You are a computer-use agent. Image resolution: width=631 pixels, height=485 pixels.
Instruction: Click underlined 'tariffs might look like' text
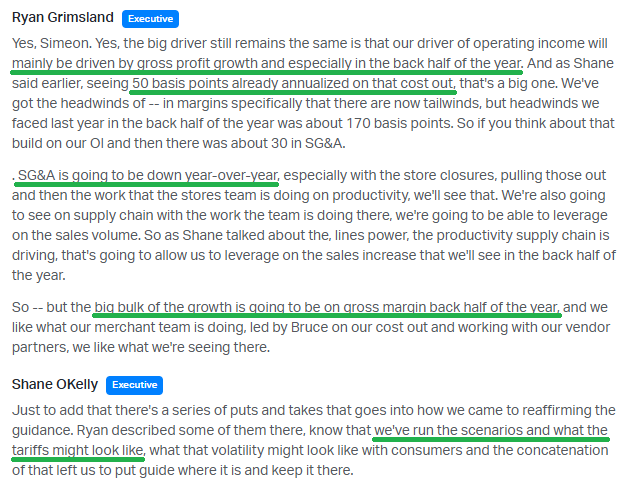tap(78, 450)
